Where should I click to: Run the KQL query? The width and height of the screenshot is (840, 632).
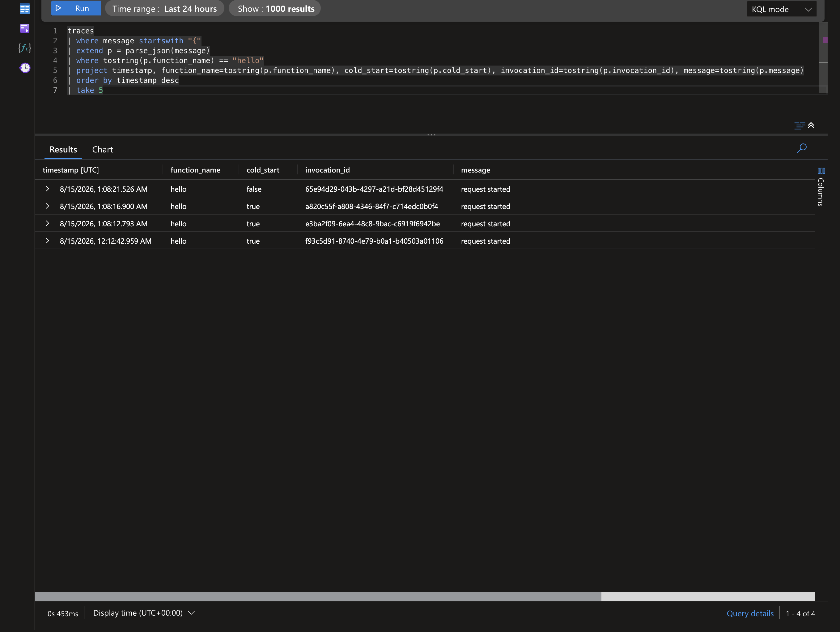[76, 8]
